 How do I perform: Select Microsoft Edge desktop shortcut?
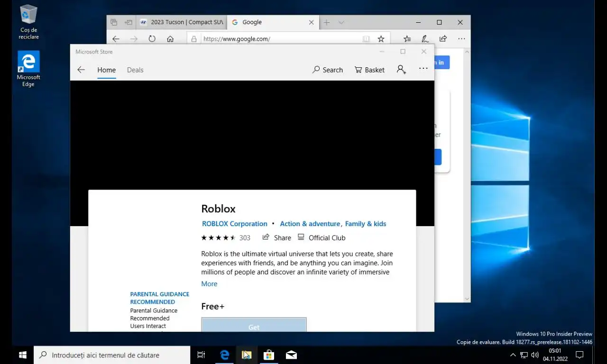coord(28,69)
